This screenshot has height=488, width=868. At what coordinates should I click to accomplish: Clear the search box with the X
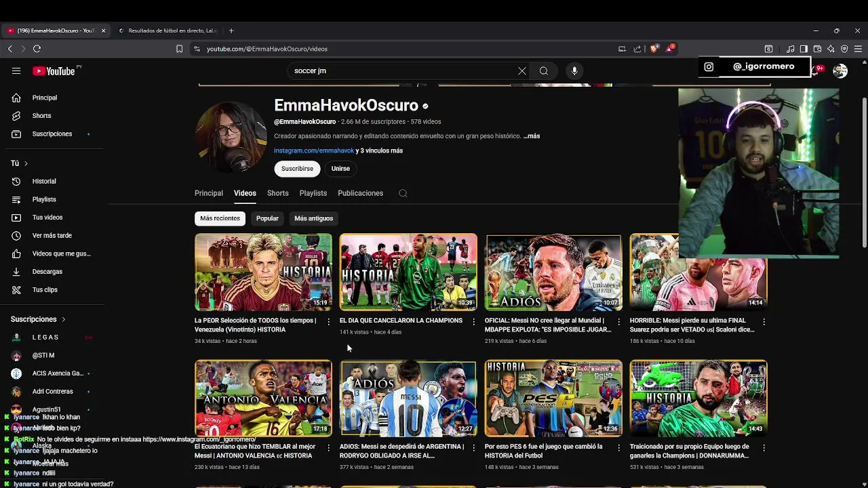pyautogui.click(x=522, y=70)
